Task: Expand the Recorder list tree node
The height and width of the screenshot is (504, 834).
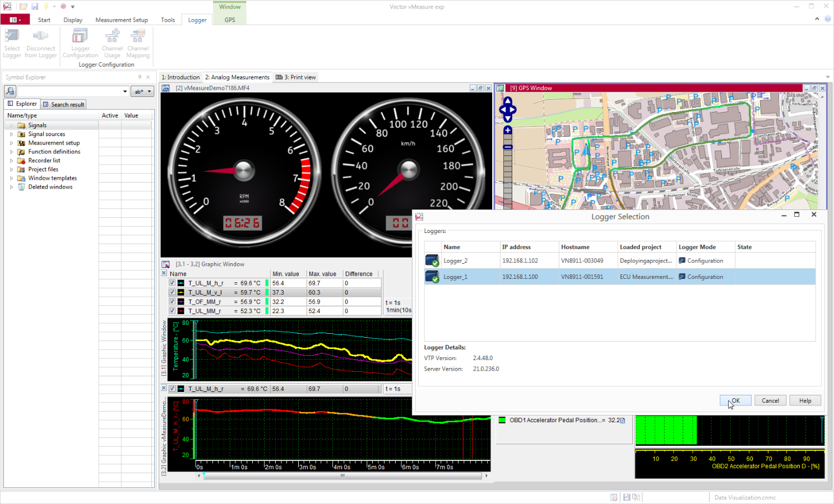Action: coord(11,161)
